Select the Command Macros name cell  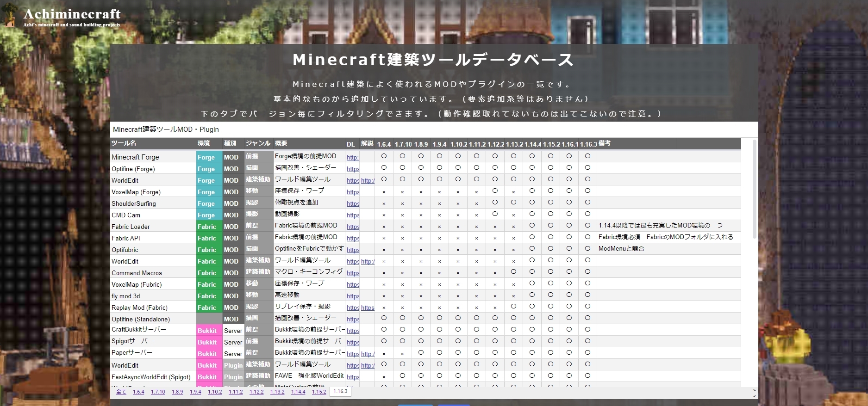point(153,272)
